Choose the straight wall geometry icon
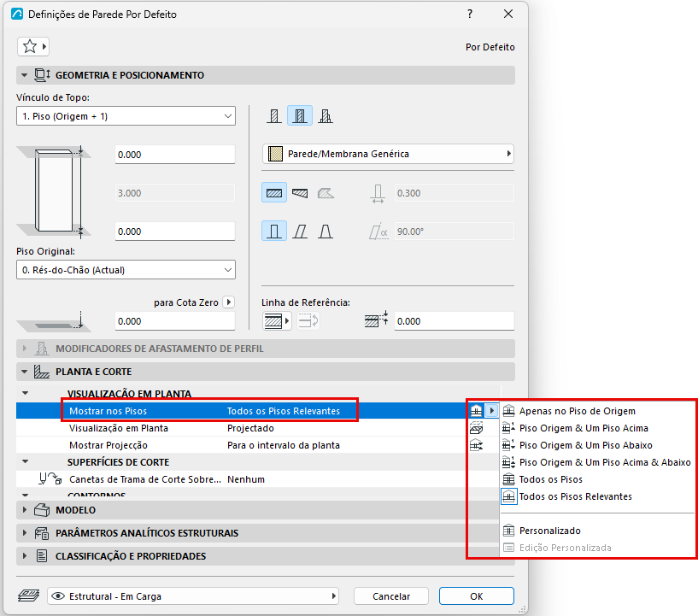Image resolution: width=698 pixels, height=616 pixels. click(x=274, y=193)
